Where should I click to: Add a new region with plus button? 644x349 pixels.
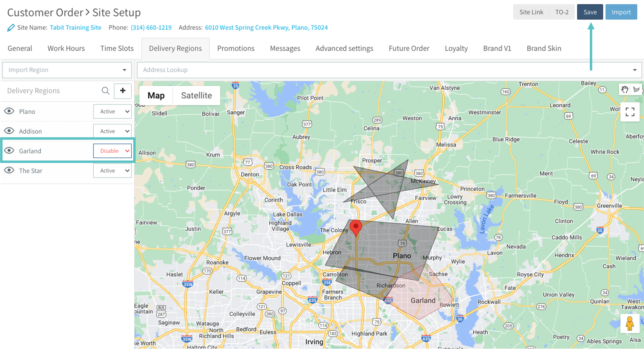[122, 91]
